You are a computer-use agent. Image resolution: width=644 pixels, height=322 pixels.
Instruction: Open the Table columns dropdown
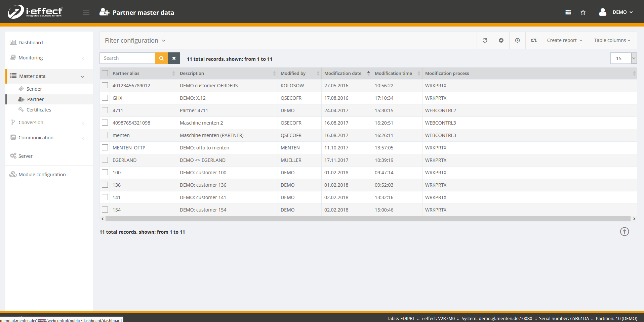click(x=612, y=40)
